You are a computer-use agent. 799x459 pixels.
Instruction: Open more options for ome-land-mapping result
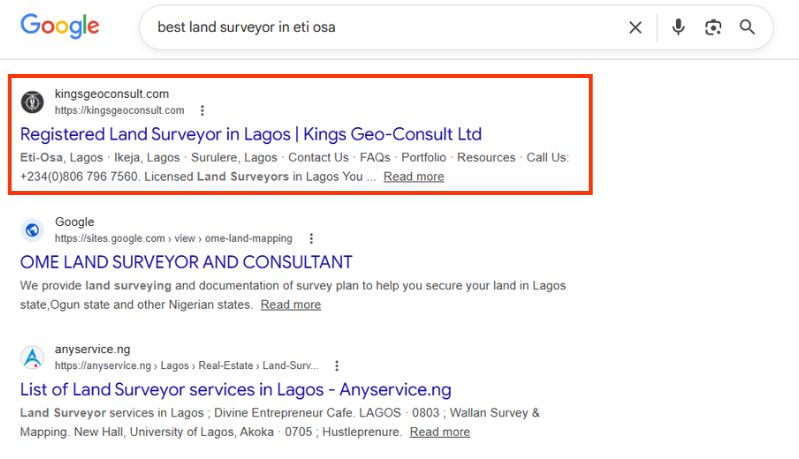pos(311,238)
